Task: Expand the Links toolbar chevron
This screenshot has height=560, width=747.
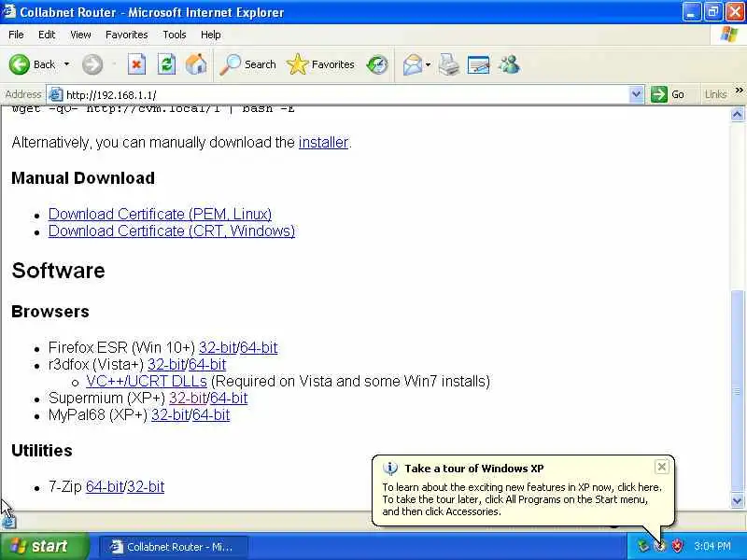Action: pos(739,90)
